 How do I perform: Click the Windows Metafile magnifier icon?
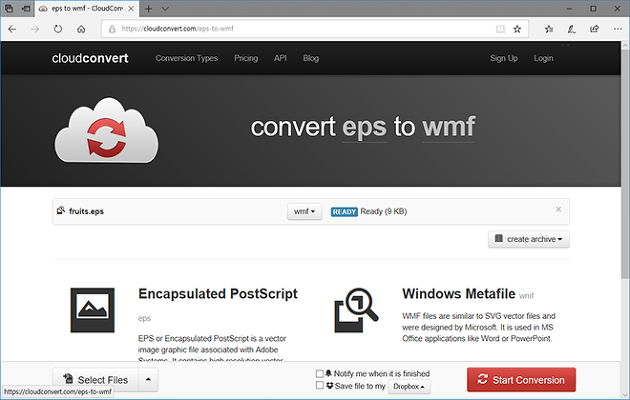tap(356, 310)
